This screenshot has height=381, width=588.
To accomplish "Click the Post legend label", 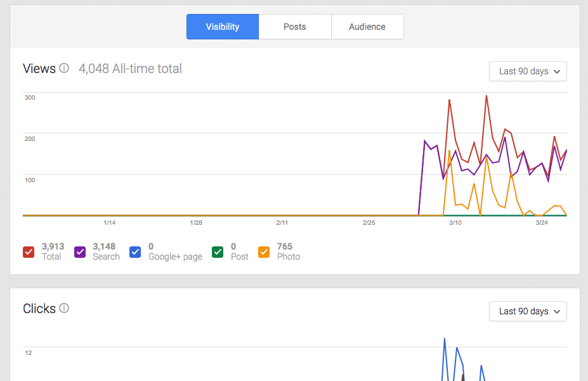I will (x=240, y=257).
